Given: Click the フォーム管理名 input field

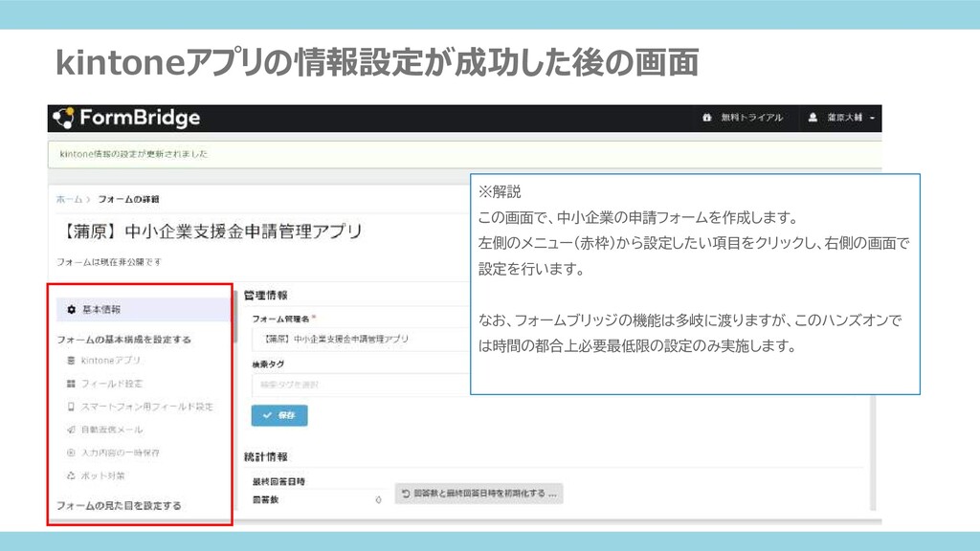Looking at the screenshot, I should tap(361, 340).
